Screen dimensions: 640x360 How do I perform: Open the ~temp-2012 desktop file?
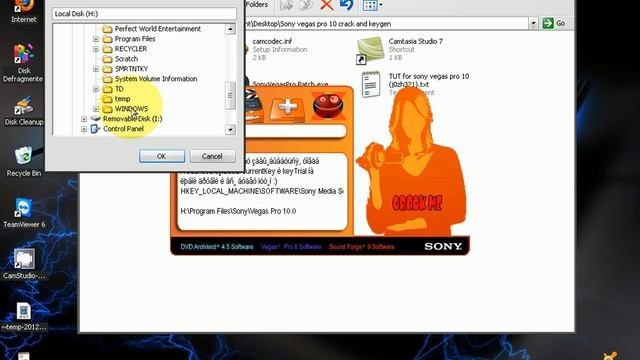[x=24, y=317]
